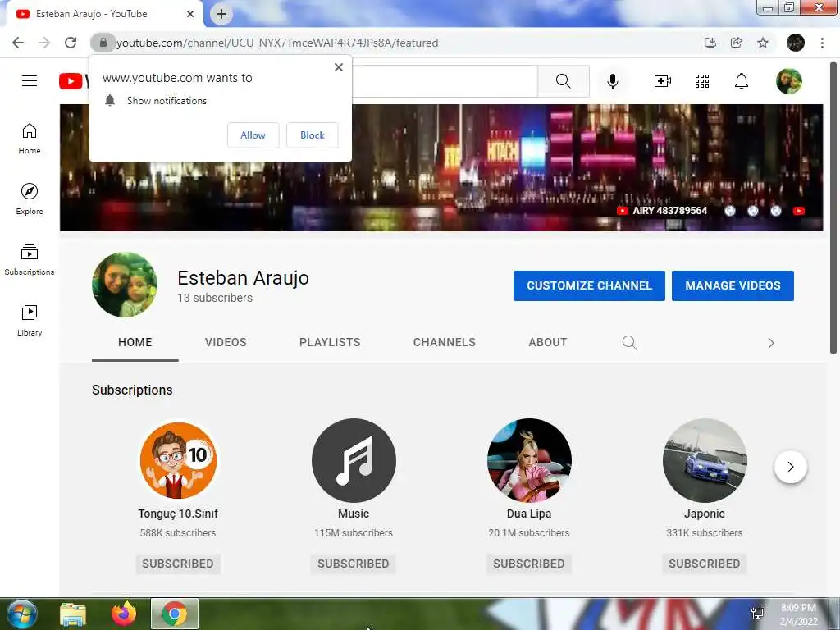The image size is (840, 630).
Task: Click the AIRY 483789564 banner link
Action: coord(662,211)
